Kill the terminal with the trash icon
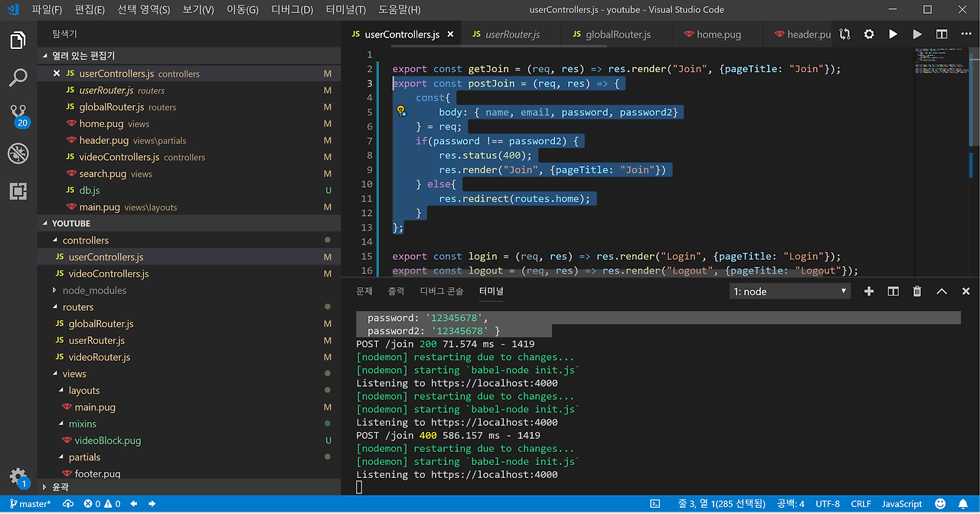This screenshot has height=514, width=980. click(917, 291)
